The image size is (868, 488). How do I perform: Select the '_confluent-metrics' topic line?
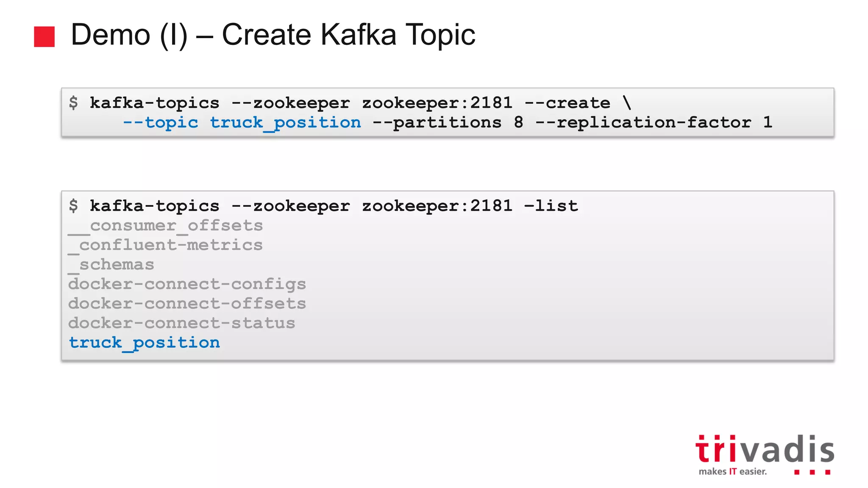(166, 246)
